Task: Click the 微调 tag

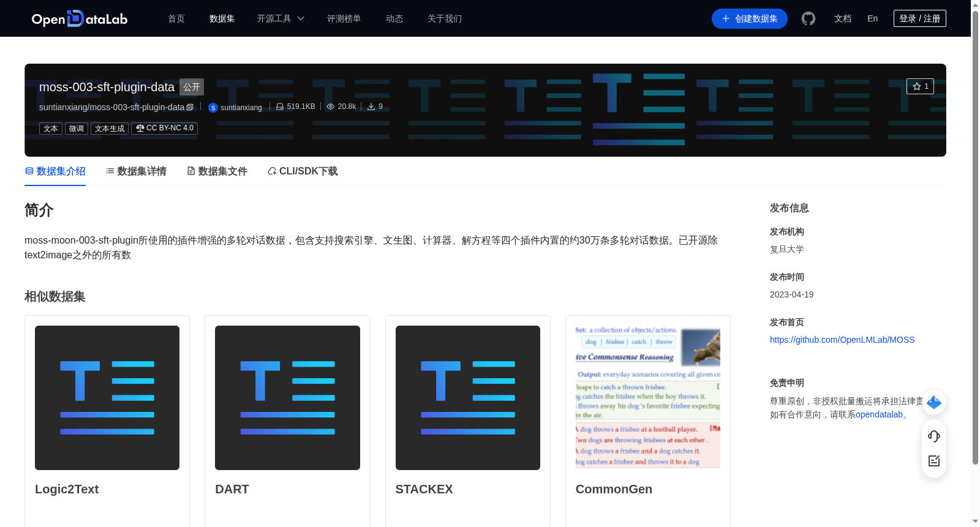Action: coord(77,129)
